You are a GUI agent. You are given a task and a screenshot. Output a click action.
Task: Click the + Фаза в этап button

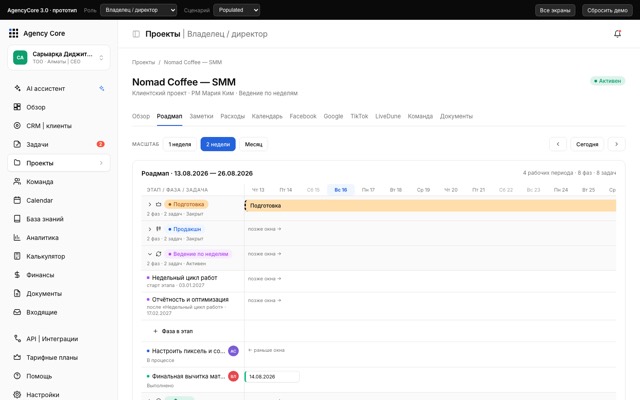(x=173, y=331)
